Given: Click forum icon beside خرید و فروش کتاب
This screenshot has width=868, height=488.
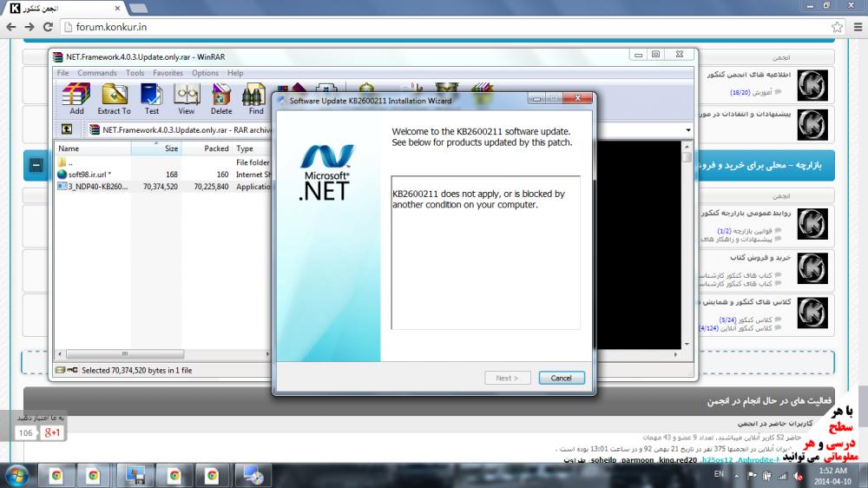Looking at the screenshot, I should [812, 268].
